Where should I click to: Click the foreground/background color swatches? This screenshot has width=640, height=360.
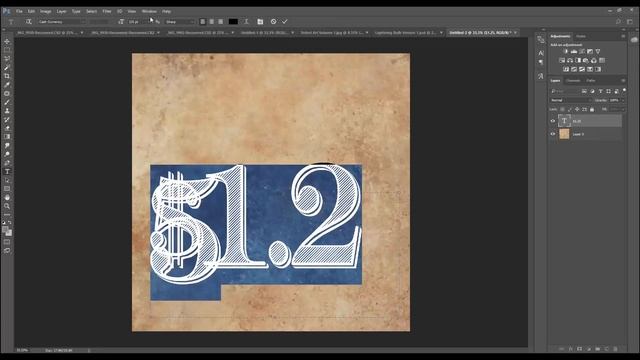(7, 231)
